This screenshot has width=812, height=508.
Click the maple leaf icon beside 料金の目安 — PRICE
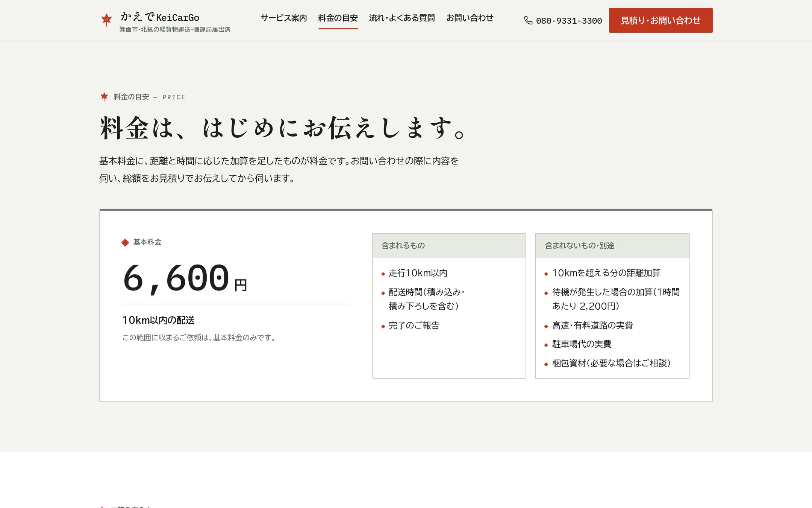point(104,97)
